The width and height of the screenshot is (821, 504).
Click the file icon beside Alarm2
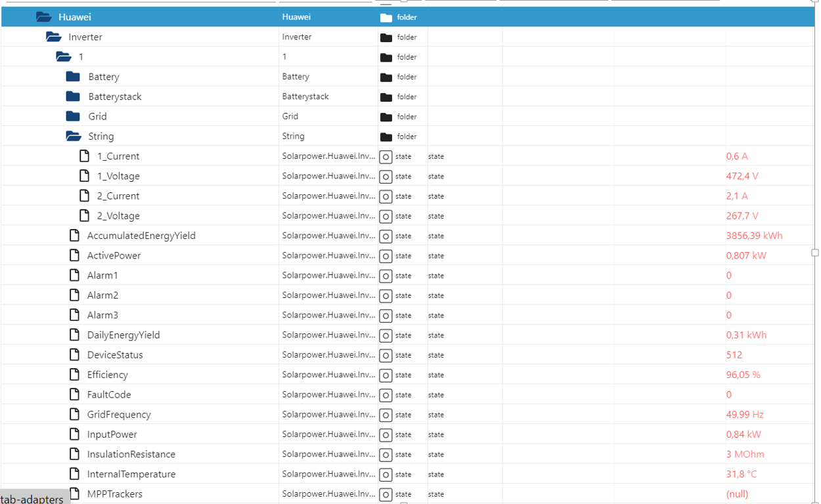coord(74,295)
